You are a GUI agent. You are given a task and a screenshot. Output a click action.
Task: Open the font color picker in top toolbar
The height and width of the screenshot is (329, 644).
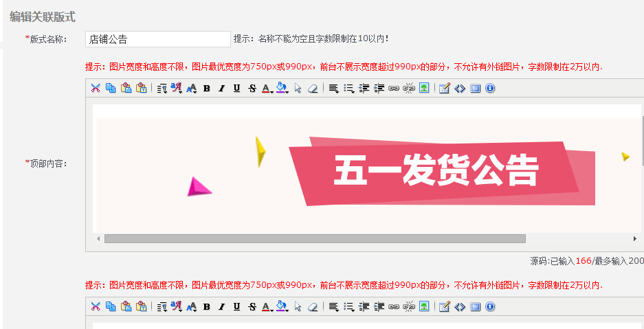(267, 88)
